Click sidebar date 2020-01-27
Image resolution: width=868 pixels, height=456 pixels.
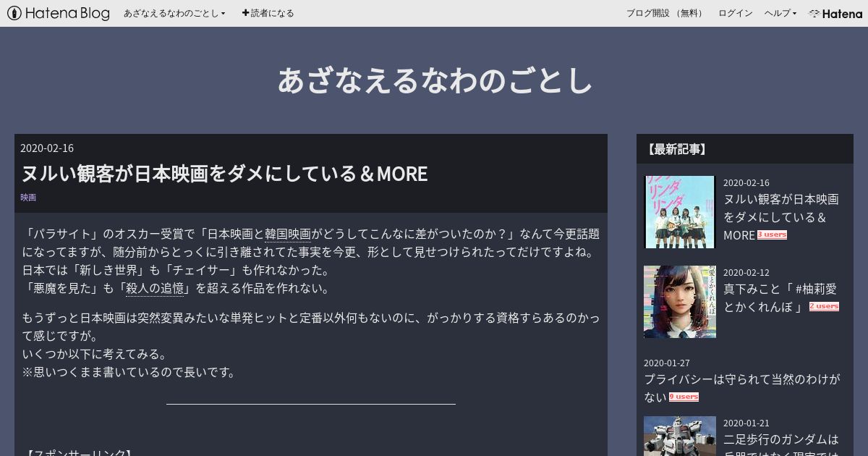coord(667,363)
